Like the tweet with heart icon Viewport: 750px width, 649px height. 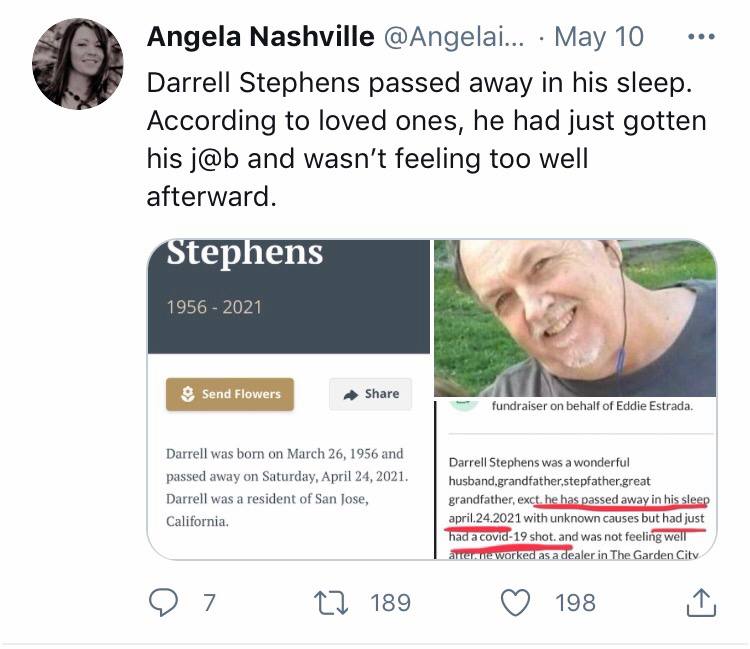tap(515, 602)
